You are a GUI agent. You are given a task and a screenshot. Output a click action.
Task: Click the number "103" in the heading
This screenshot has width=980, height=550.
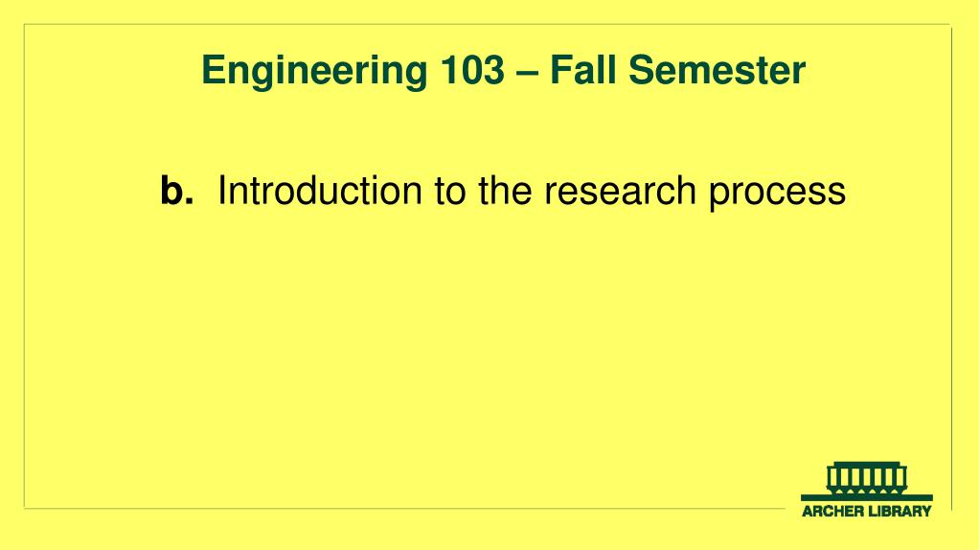[x=472, y=70]
